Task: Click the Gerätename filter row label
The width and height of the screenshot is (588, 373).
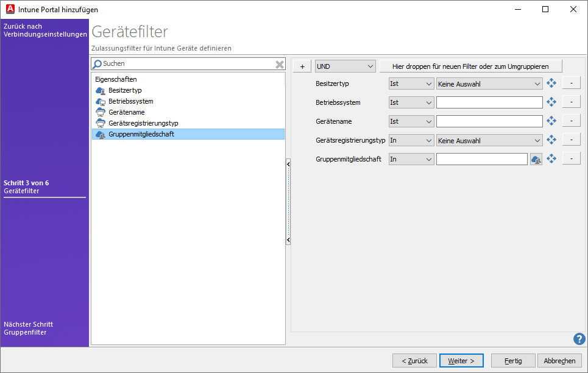Action: (334, 121)
